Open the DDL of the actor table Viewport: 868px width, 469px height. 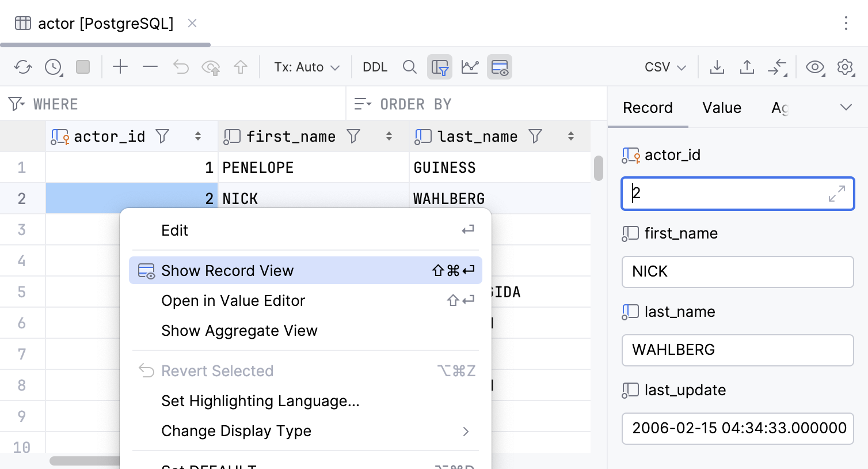[375, 67]
